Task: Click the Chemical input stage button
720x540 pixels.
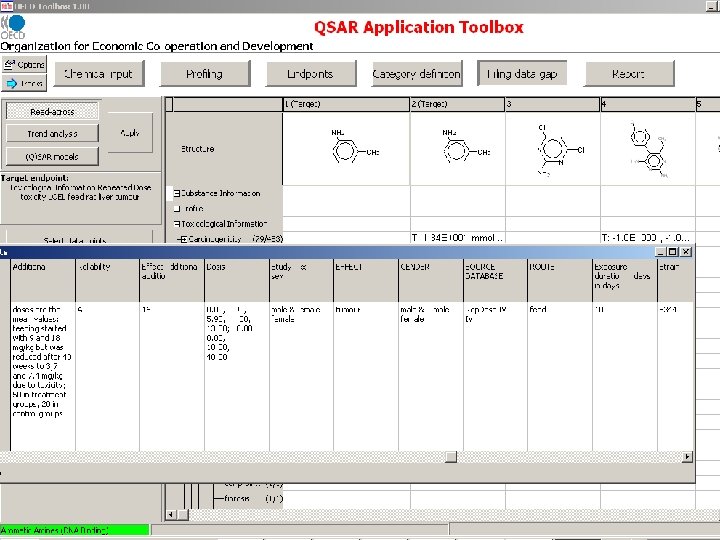Action: pos(99,73)
